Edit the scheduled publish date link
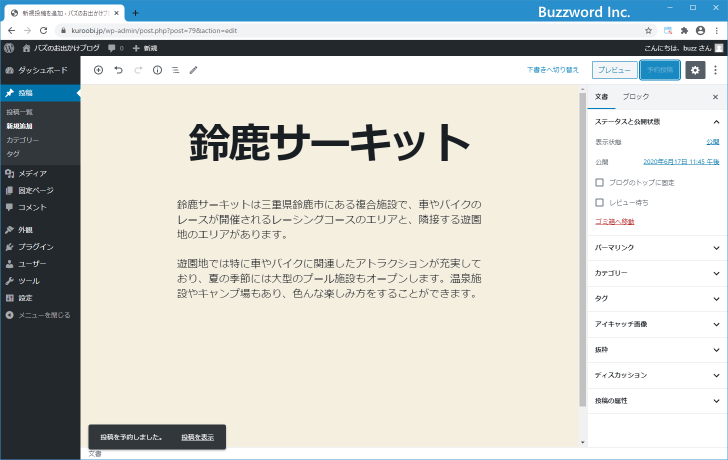 pyautogui.click(x=681, y=162)
